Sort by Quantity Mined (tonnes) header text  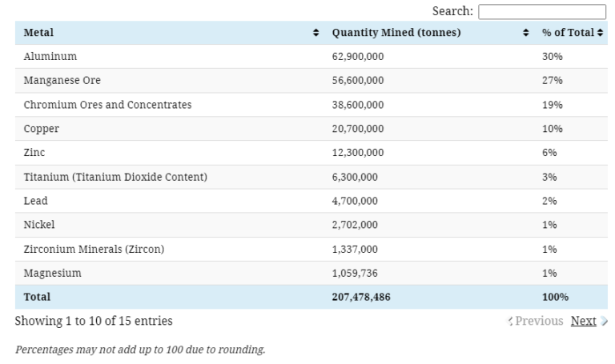[396, 33]
